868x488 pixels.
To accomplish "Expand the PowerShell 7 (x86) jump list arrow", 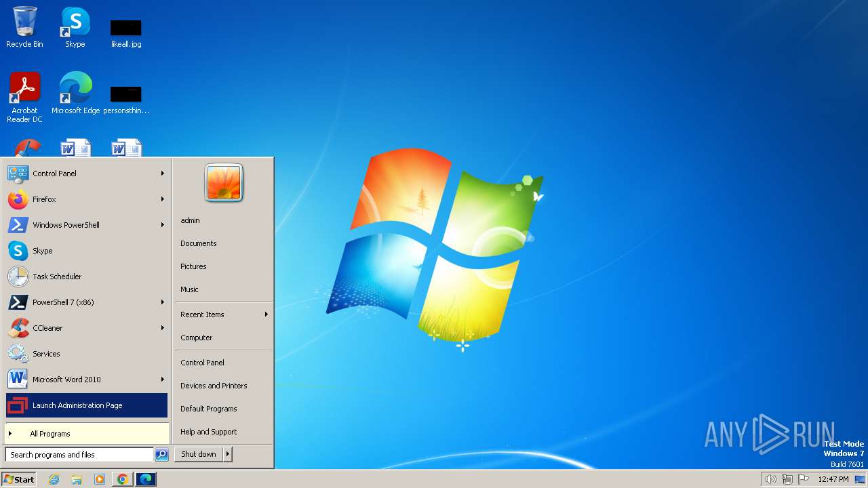I will tap(163, 302).
